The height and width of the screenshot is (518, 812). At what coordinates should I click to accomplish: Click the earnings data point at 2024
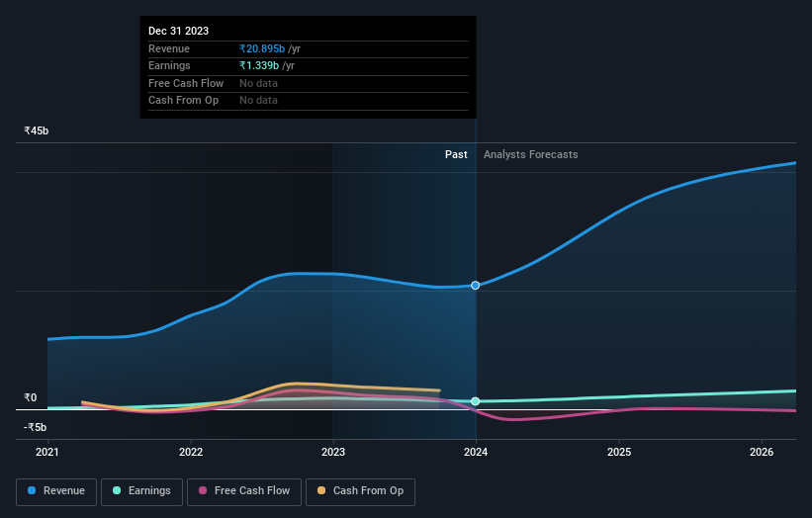[476, 401]
